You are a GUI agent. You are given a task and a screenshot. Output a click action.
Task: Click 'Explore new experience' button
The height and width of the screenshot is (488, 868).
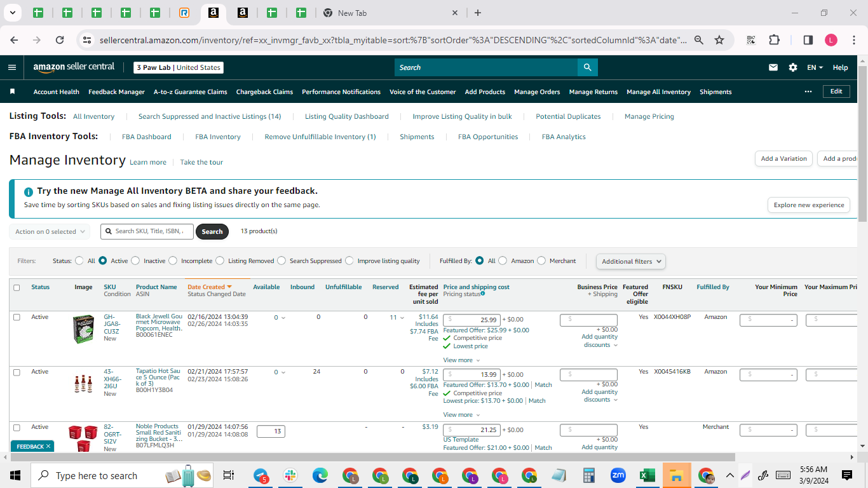[x=809, y=205]
